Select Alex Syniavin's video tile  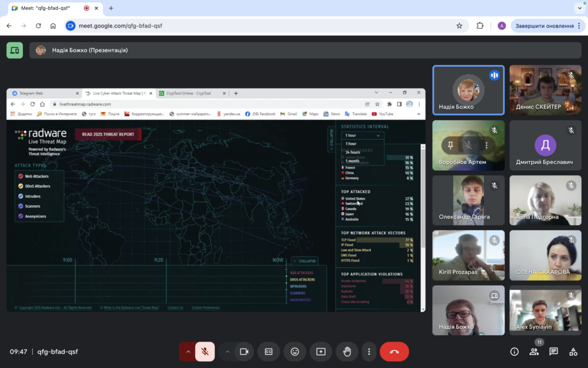tap(546, 310)
